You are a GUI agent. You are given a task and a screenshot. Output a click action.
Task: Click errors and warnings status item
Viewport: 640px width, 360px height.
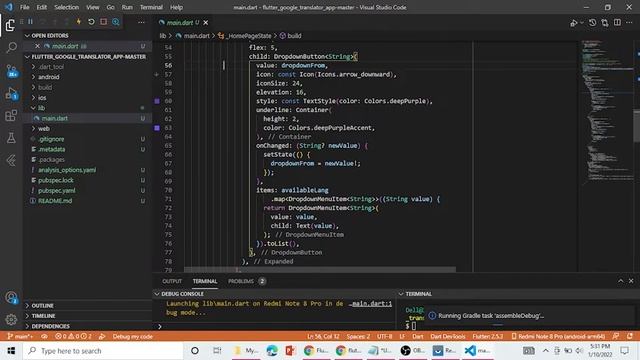73,336
